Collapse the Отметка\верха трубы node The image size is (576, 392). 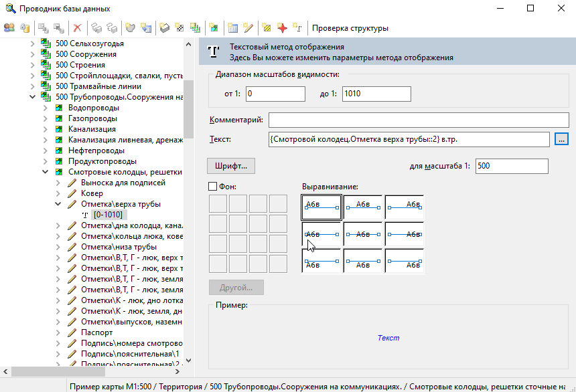58,204
